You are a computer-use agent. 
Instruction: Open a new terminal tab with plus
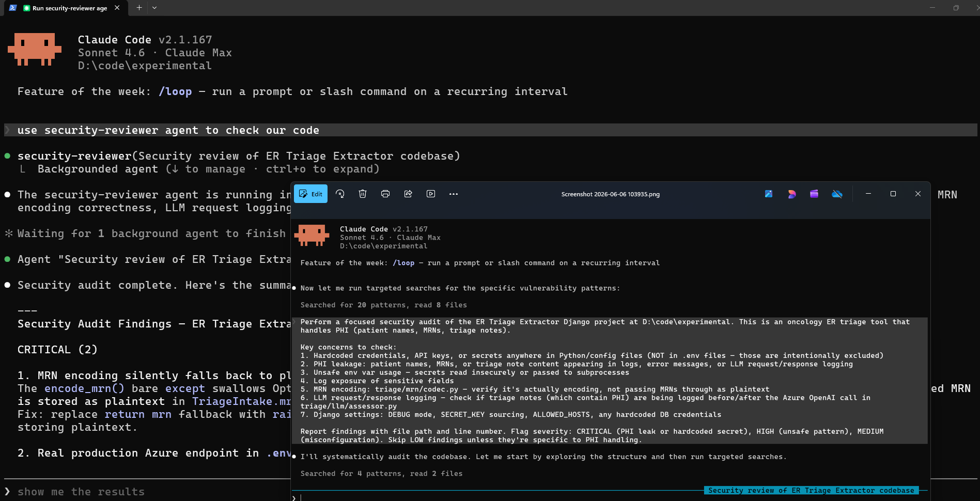[x=139, y=8]
